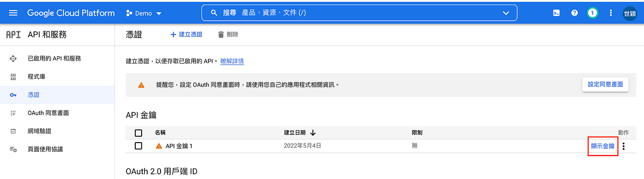Open the three-dot actions menu for API 金鑰 1
The width and height of the screenshot is (644, 179).
(x=624, y=146)
